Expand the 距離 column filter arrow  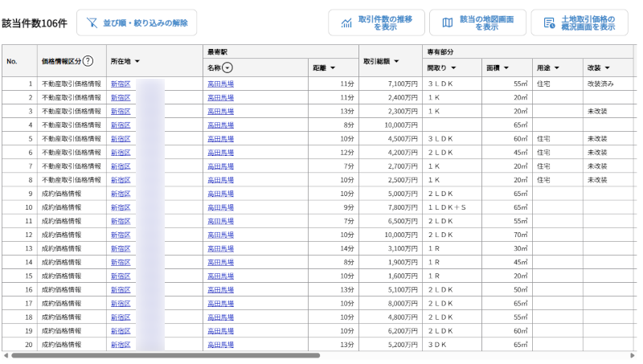coord(333,68)
